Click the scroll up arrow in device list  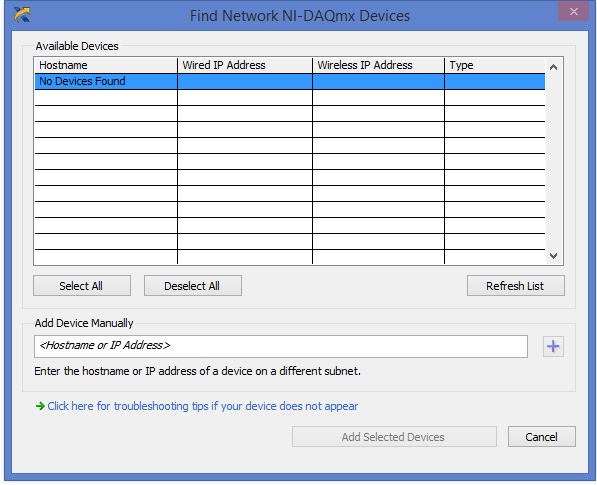(x=553, y=67)
